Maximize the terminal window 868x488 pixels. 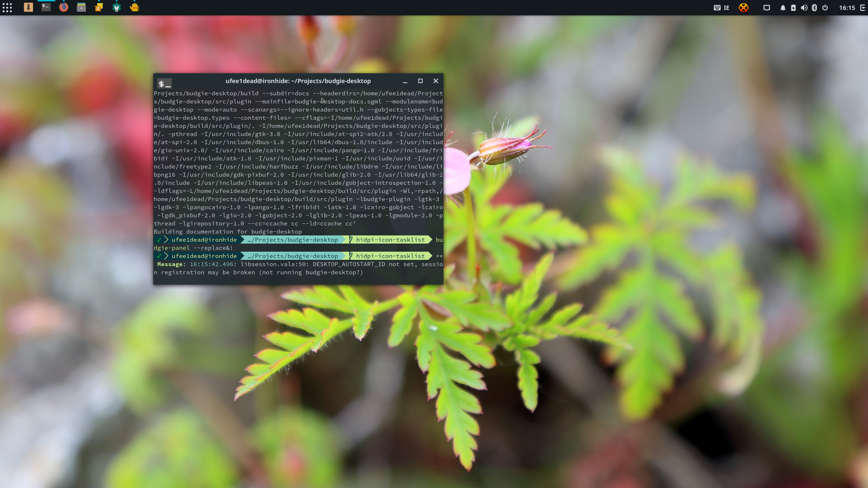[x=420, y=81]
